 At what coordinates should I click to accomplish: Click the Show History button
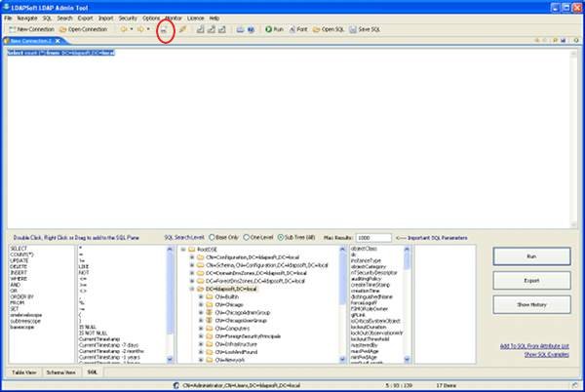(531, 304)
